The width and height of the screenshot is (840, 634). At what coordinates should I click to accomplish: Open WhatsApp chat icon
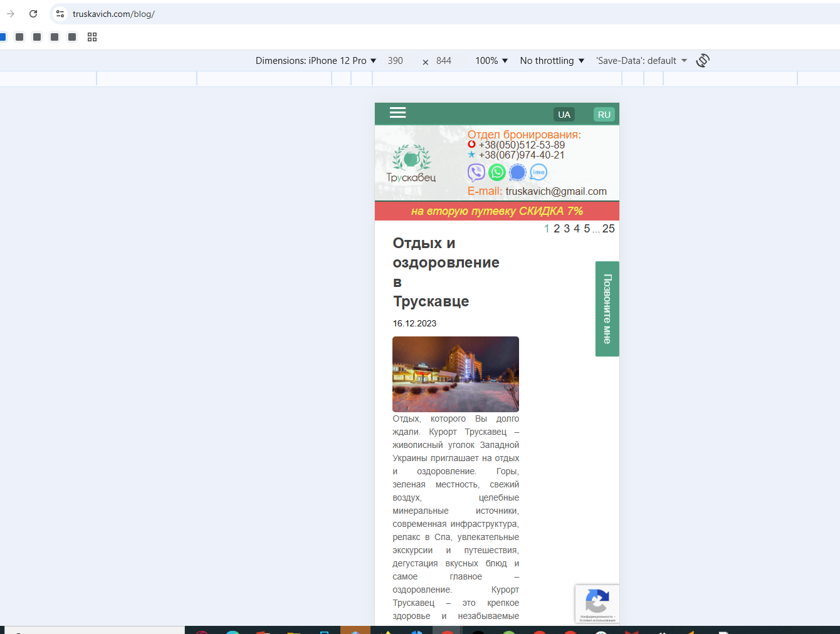point(497,172)
